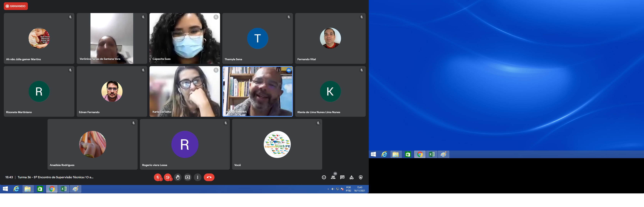Show the participants list with 13 people

click(333, 177)
